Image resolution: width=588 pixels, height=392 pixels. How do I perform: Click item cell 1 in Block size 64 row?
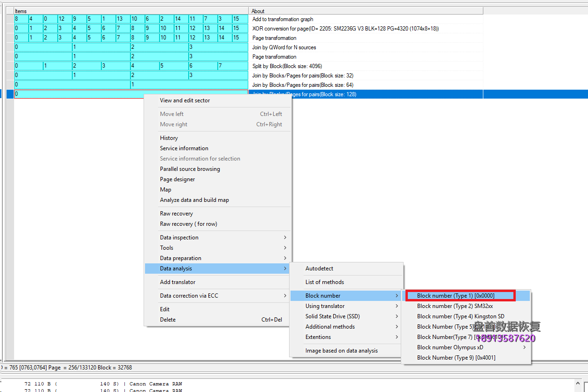[189, 85]
